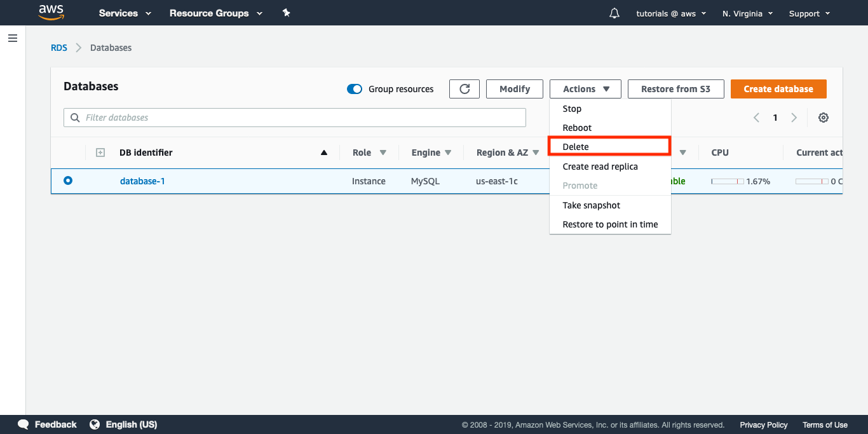Open the Services dropdown

point(125,13)
